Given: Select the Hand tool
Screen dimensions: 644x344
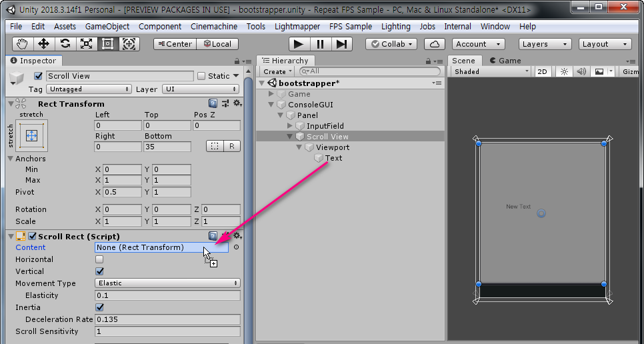Looking at the screenshot, I should point(23,44).
